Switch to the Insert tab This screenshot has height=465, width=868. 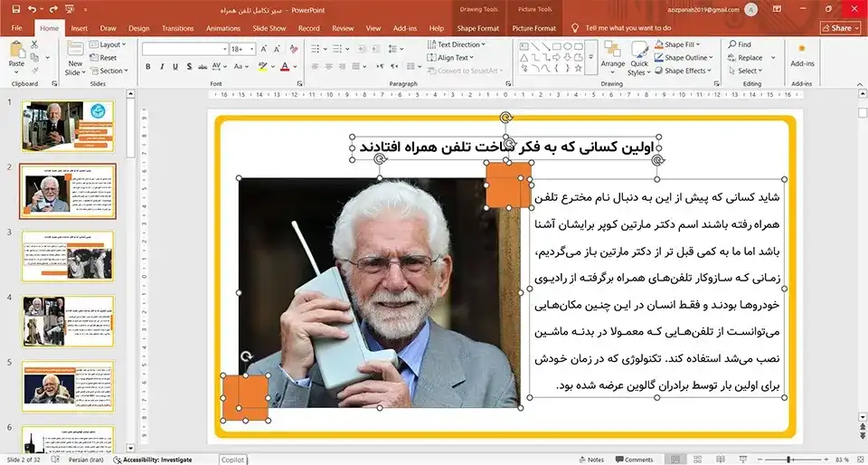(80, 28)
